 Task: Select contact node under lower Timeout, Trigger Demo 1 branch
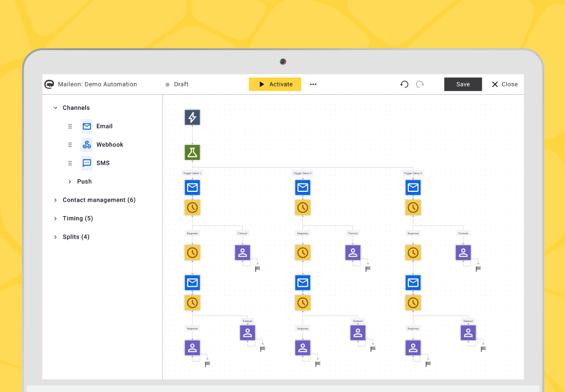[x=247, y=333]
